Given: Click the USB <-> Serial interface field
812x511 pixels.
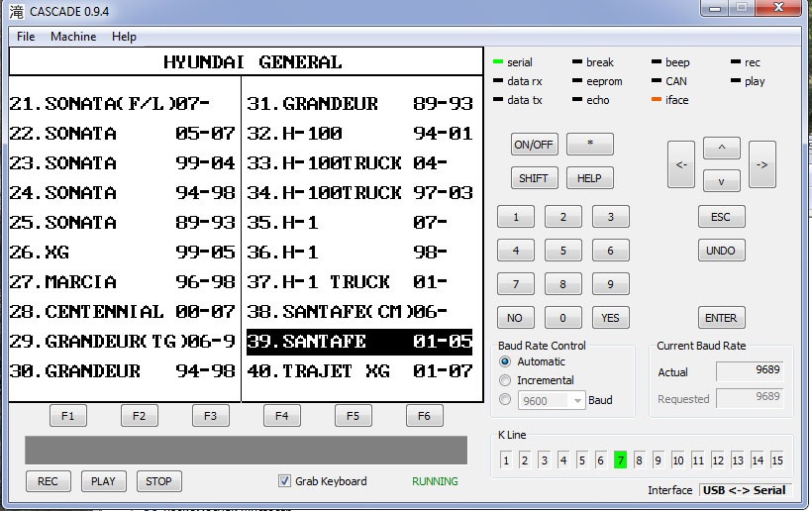Looking at the screenshot, I should coord(744,490).
